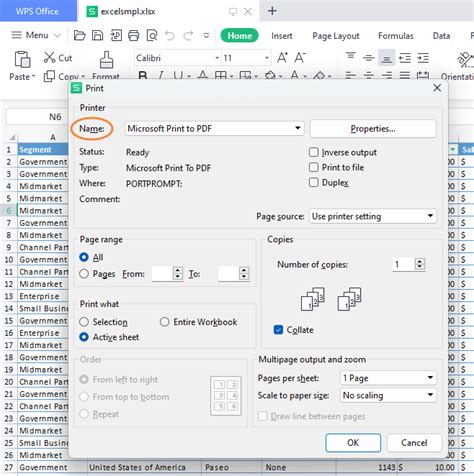Click the Print icon in quick toolbar
This screenshot has width=474, height=476.
(x=134, y=35)
